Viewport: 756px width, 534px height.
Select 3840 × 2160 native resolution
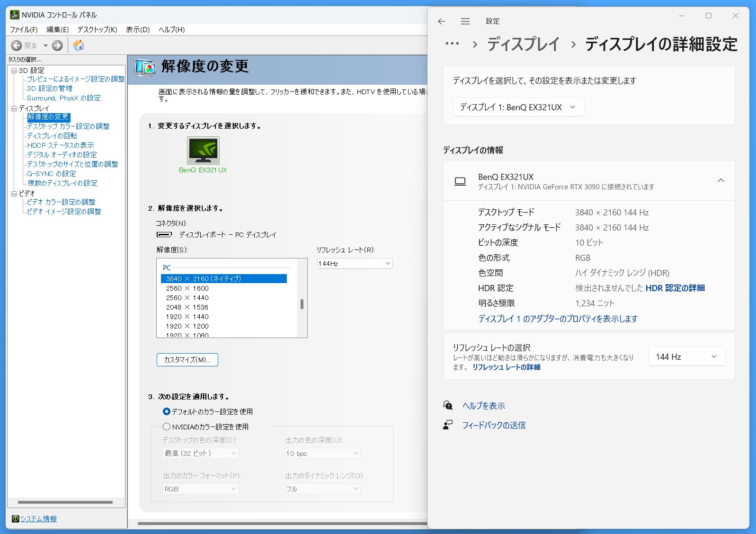click(x=224, y=279)
